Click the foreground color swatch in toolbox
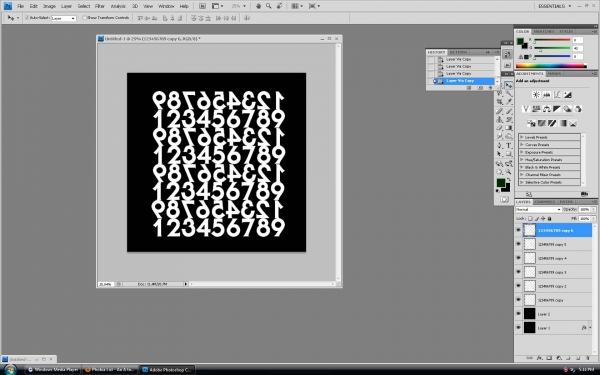Screen dimensions: 600x375 coord(501,183)
